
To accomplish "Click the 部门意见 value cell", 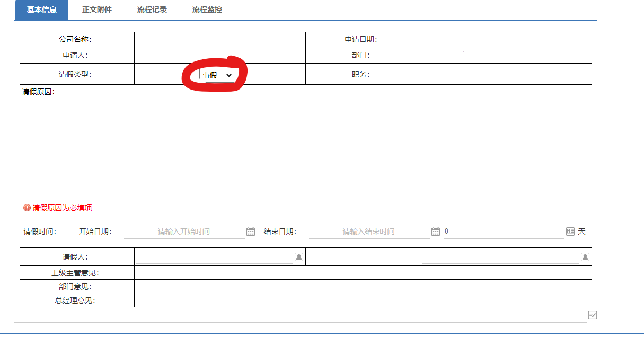I will (363, 287).
